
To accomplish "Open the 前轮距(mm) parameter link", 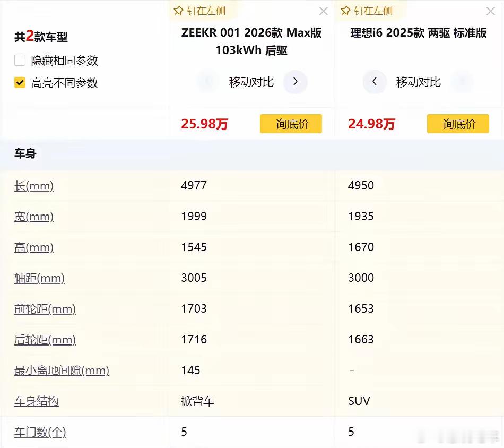I will click(45, 309).
